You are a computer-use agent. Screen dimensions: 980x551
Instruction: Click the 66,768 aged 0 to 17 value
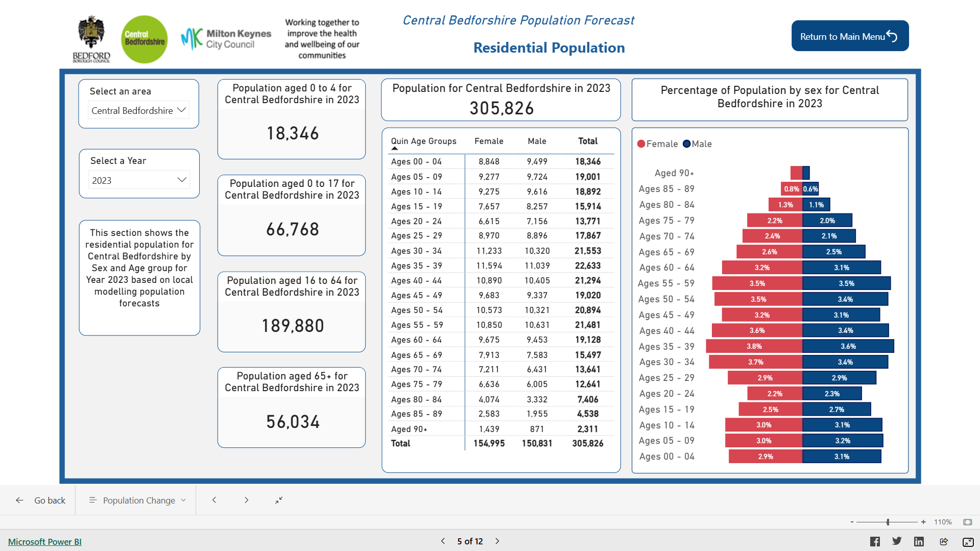(x=293, y=229)
